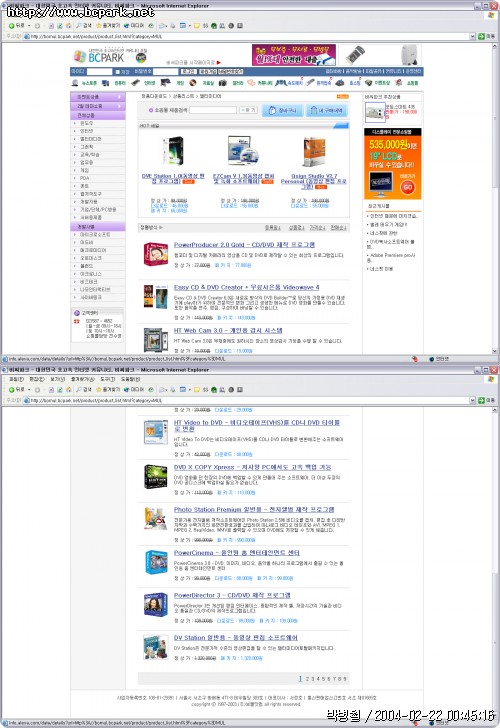Open the Back button history dropdown, lower window
500x728 pixels.
tap(29, 390)
